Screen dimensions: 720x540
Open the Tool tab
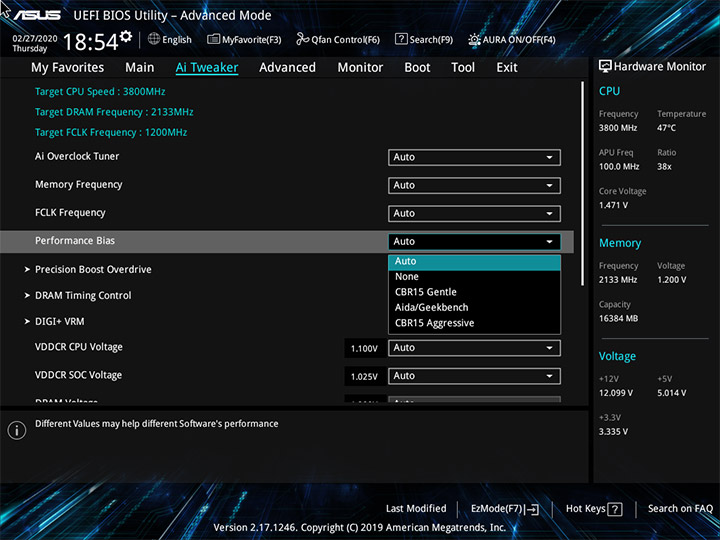[x=463, y=68]
